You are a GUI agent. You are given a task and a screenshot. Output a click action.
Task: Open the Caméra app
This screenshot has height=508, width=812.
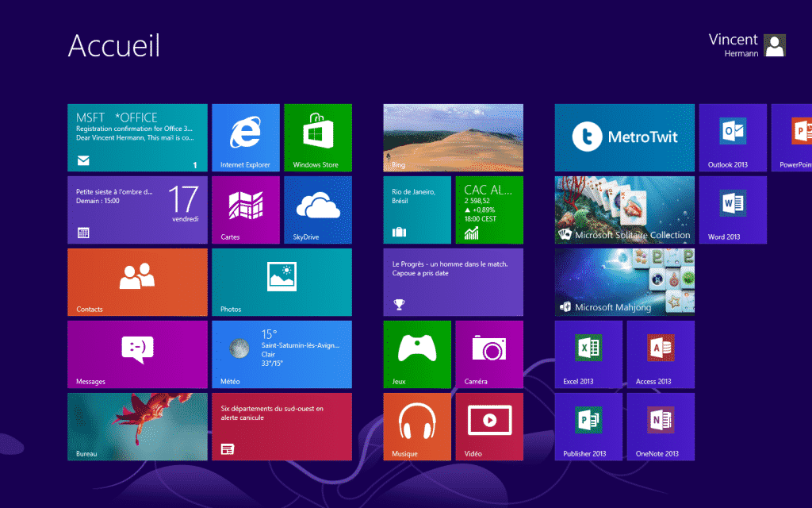488,354
